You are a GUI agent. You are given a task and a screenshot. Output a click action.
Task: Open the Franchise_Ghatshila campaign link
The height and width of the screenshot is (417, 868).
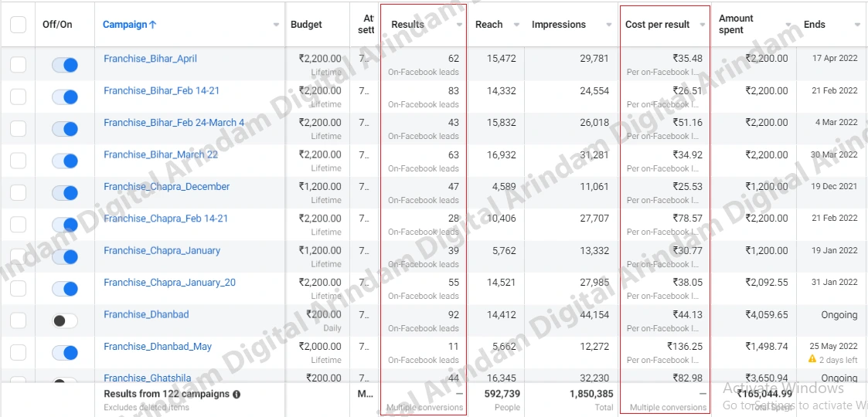(148, 378)
